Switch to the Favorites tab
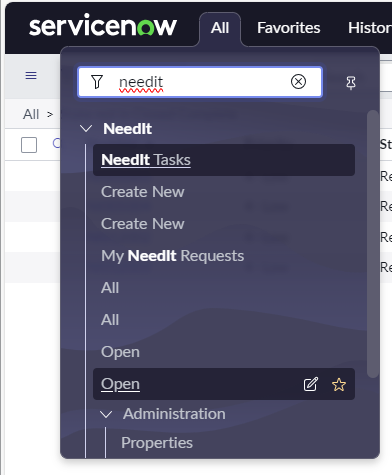392x475 pixels. (289, 28)
